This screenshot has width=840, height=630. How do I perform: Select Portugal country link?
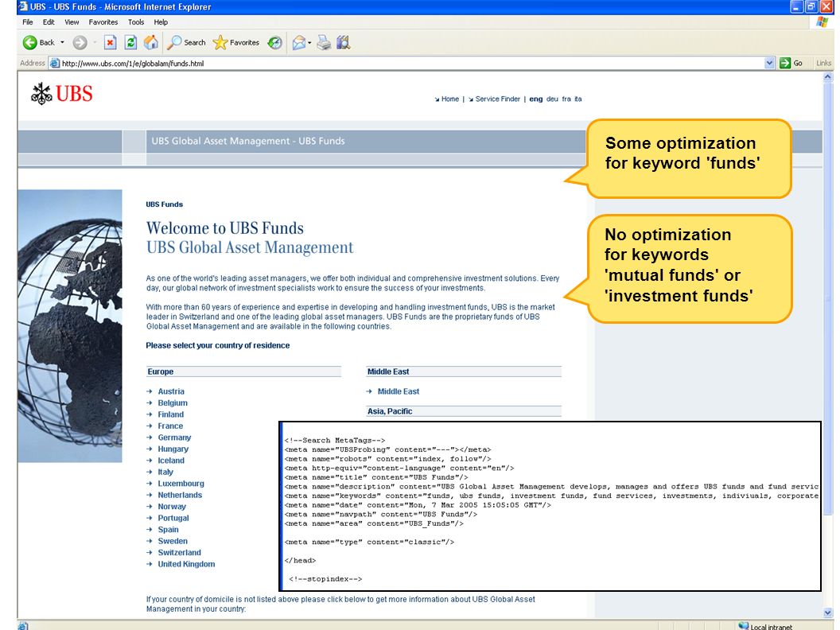click(x=173, y=518)
